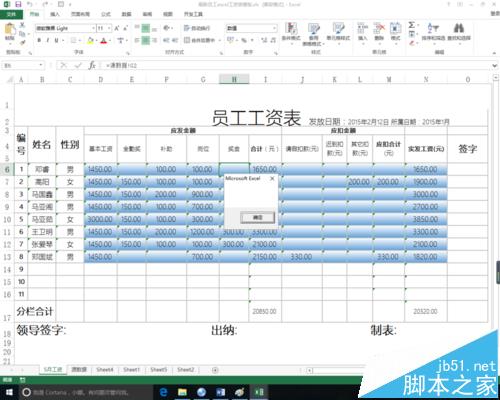Select row 6 header
Viewport: 500px width, 400px height.
[7, 169]
